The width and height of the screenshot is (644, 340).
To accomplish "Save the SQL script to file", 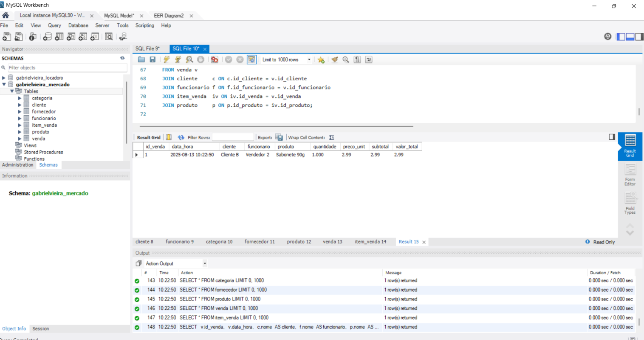I will [153, 59].
